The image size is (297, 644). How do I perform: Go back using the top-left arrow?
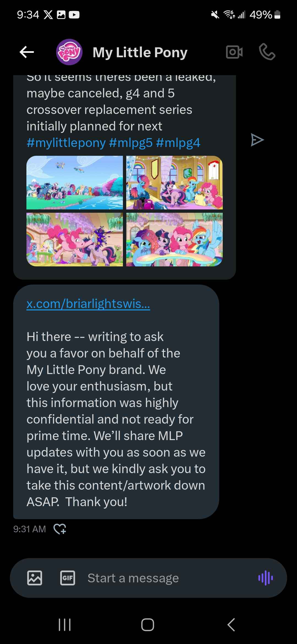27,52
